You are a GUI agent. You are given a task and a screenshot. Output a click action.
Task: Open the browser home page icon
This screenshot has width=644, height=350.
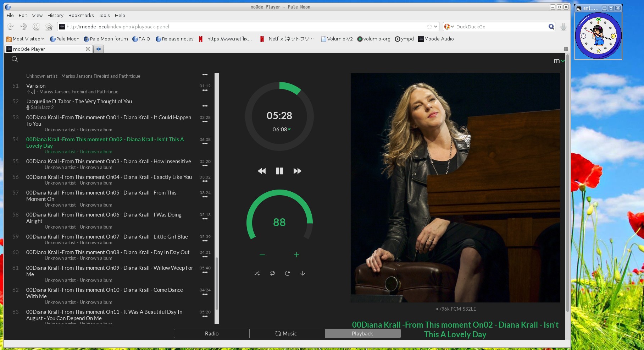pyautogui.click(x=49, y=27)
